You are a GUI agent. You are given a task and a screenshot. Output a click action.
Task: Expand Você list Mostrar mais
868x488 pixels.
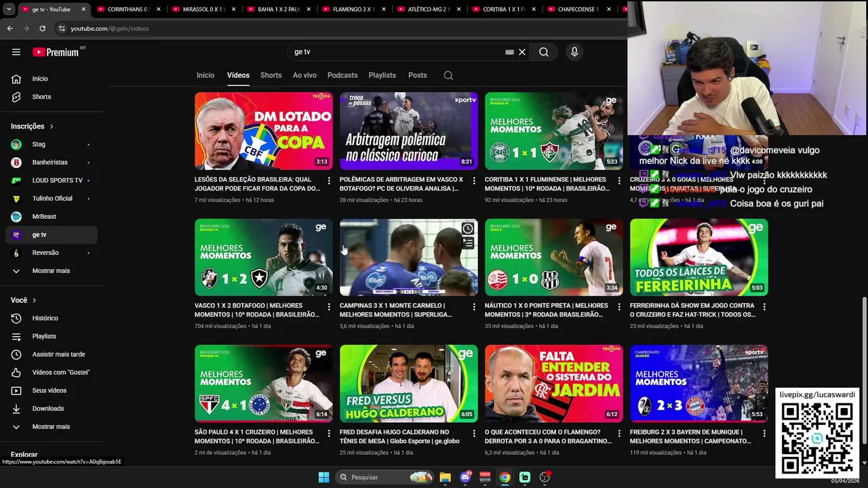52,426
